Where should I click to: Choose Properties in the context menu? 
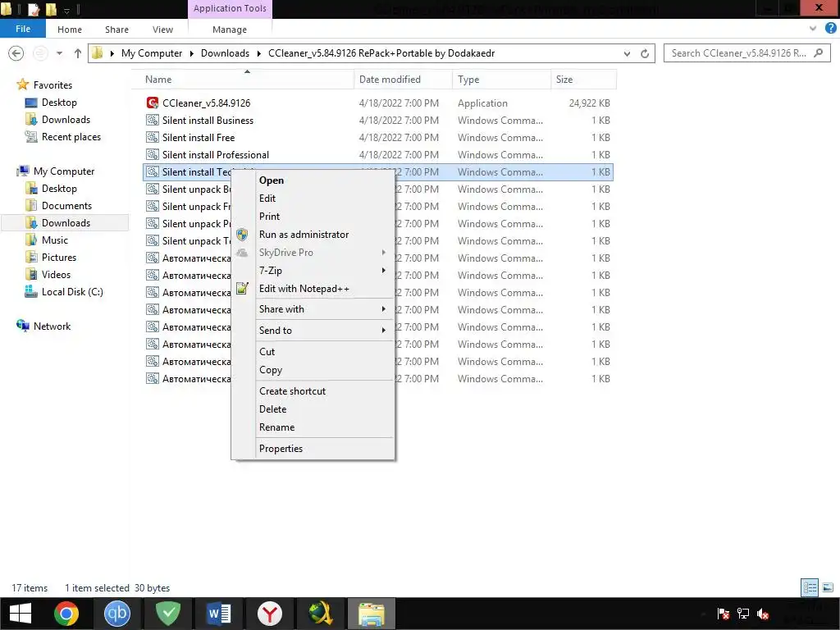[313, 449]
